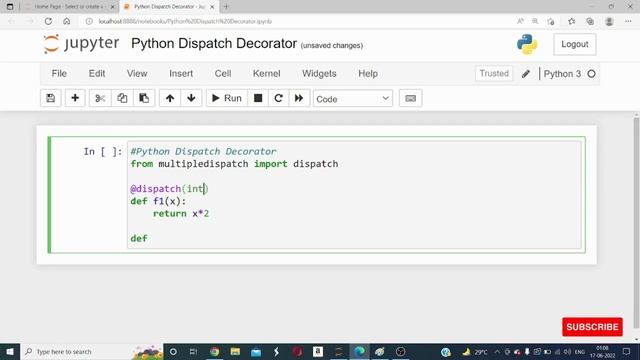Click the browser address bar URL

185,21
